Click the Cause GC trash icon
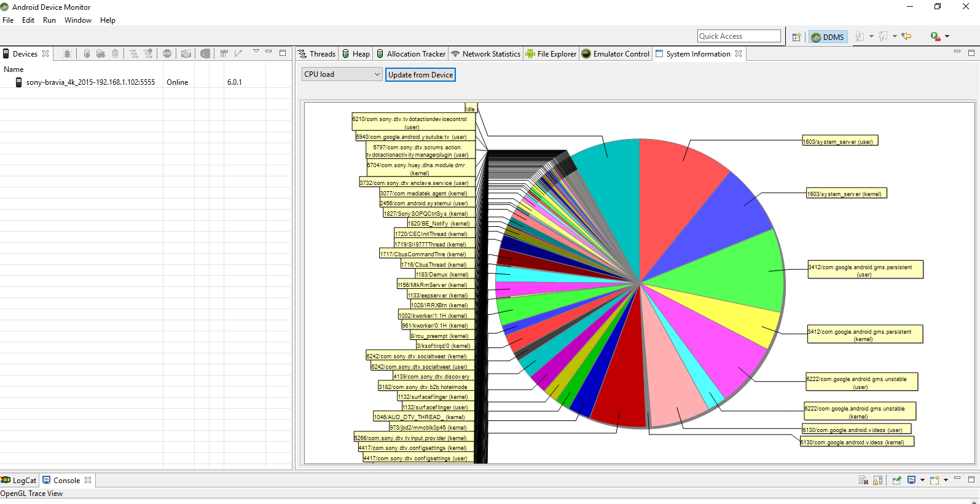Image resolution: width=980 pixels, height=504 pixels. pyautogui.click(x=115, y=54)
